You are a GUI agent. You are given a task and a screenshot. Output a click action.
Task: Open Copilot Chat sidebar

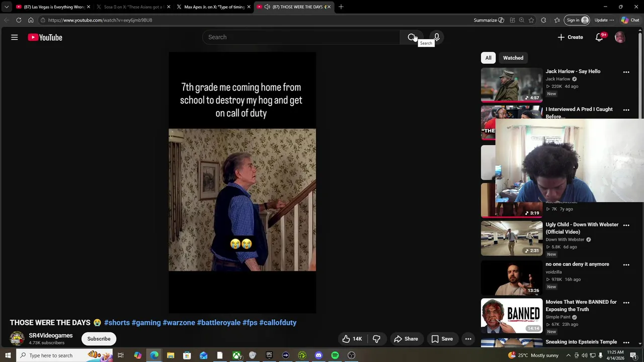point(631,20)
